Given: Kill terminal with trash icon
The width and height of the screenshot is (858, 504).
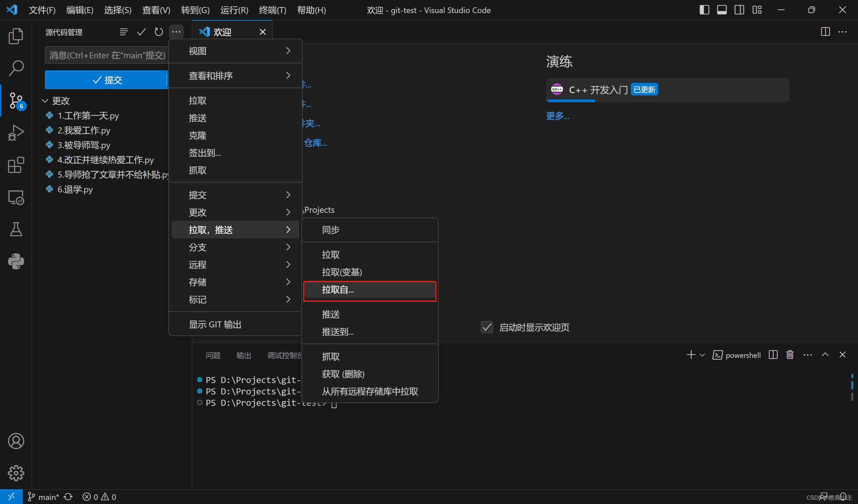Looking at the screenshot, I should pos(790,355).
